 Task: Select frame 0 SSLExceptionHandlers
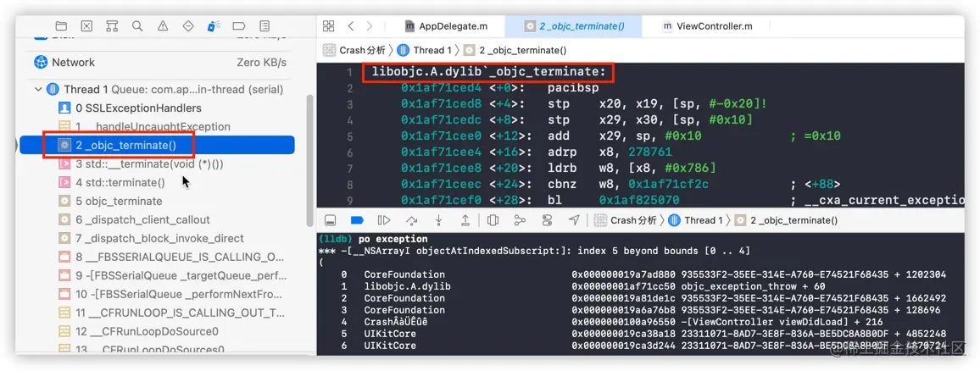point(158,108)
